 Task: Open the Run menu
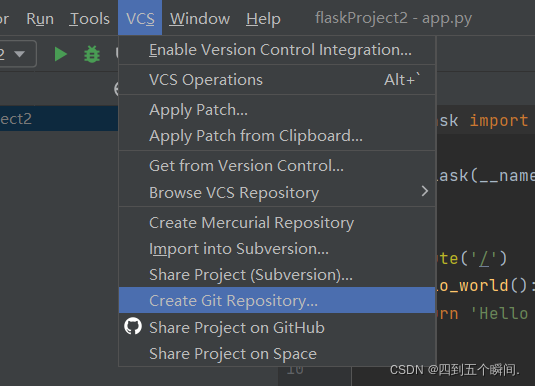(x=40, y=18)
